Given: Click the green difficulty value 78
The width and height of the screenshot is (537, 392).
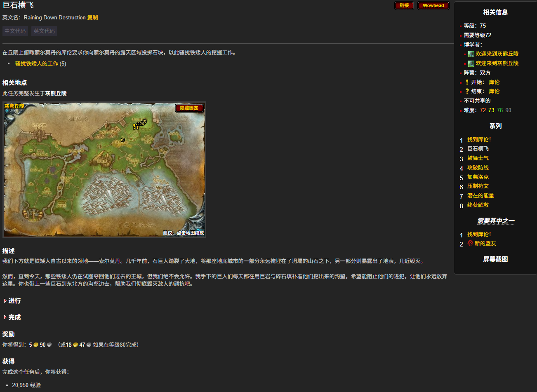Looking at the screenshot, I should pyautogui.click(x=500, y=110).
